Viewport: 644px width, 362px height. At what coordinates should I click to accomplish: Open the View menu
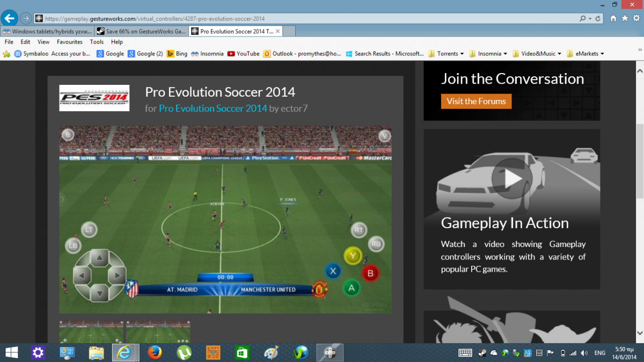43,42
